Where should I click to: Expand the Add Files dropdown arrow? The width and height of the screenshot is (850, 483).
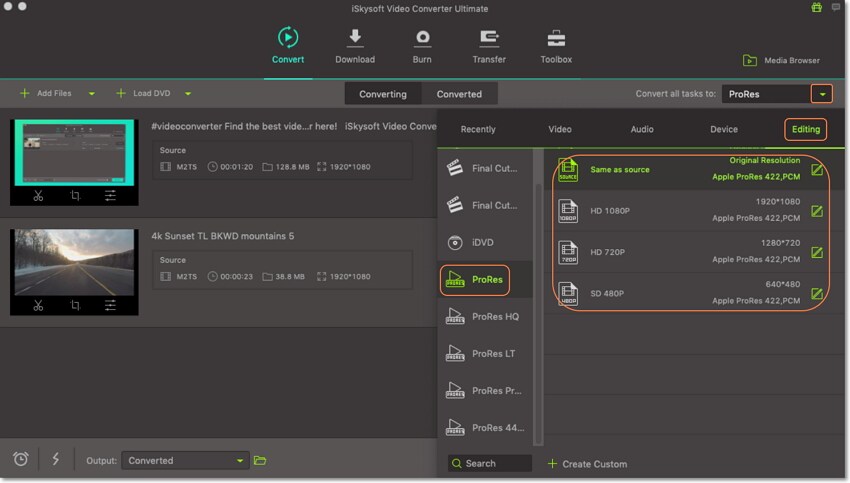(92, 94)
